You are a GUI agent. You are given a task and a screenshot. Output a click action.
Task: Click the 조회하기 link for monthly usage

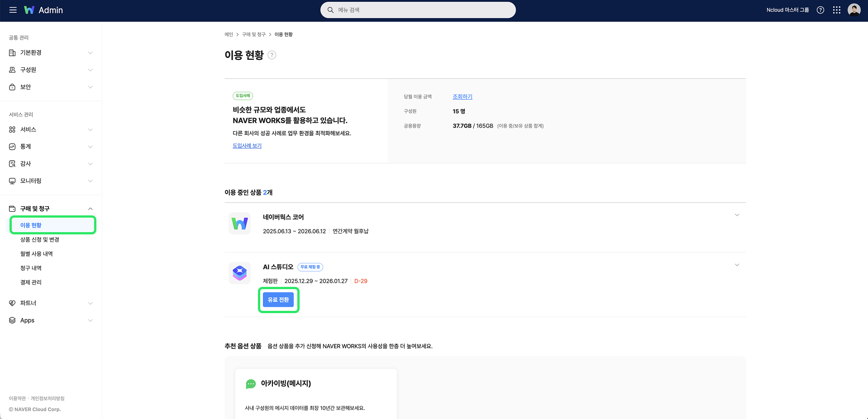click(462, 96)
